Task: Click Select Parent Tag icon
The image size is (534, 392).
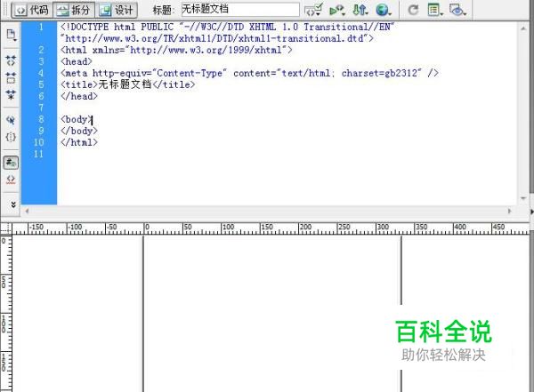Action: [x=11, y=120]
